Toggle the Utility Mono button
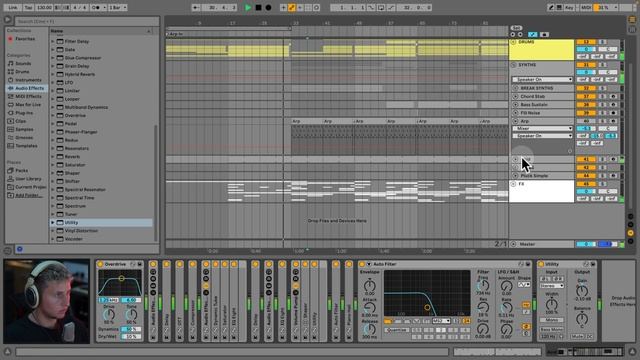Viewport: 640px width, 360px height. coord(551,320)
